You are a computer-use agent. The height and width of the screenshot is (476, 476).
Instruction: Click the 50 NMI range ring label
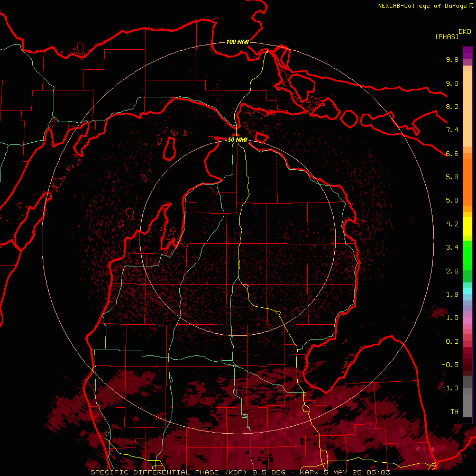coord(237,140)
